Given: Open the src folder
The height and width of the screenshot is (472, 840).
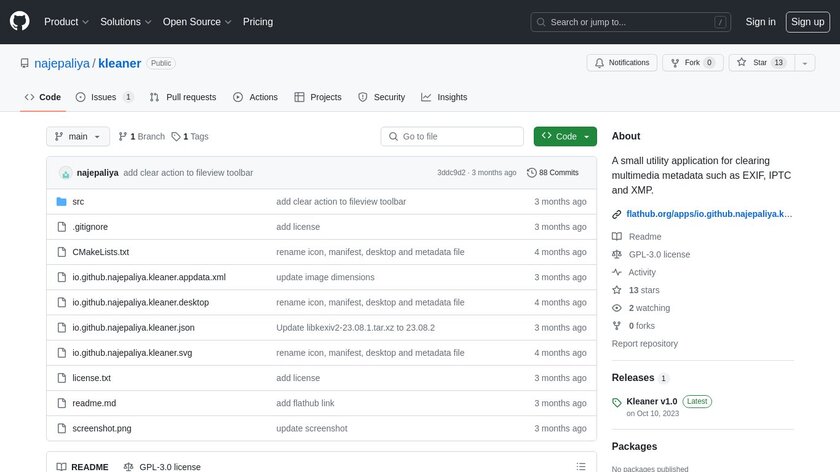Looking at the screenshot, I should [x=78, y=202].
